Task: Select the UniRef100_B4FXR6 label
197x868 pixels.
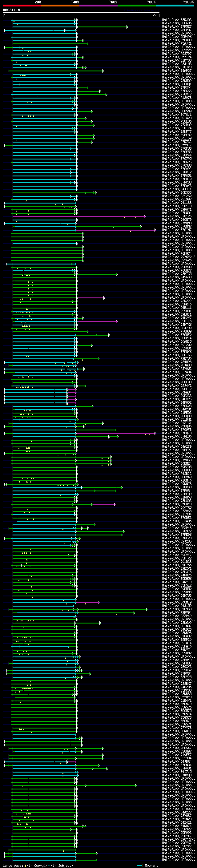Action: (177, 399)
